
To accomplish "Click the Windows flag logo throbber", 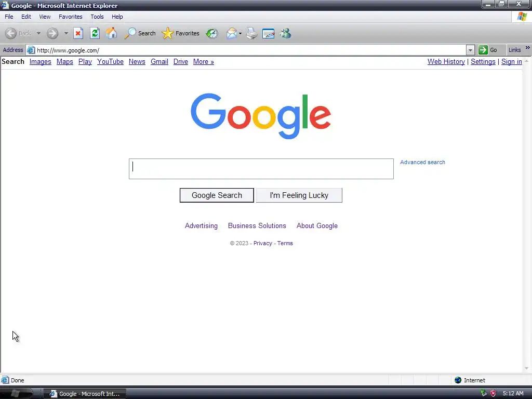I will 522,17.
